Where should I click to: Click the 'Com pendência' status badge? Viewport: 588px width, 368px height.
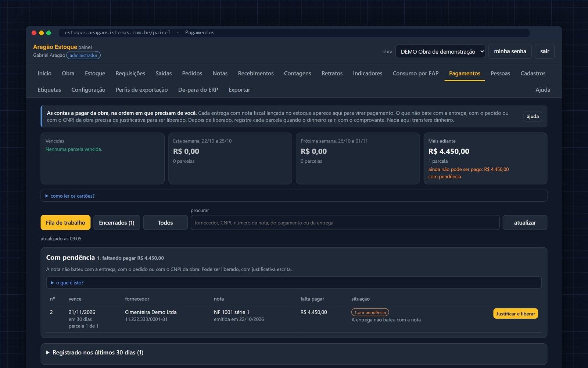pos(370,312)
